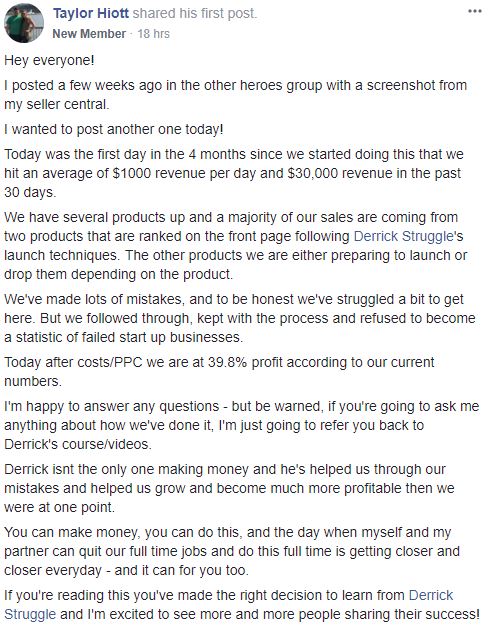This screenshot has width=489, height=632.
Task: Follow the Derrick Struggle link in last paragraph
Action: (229, 605)
